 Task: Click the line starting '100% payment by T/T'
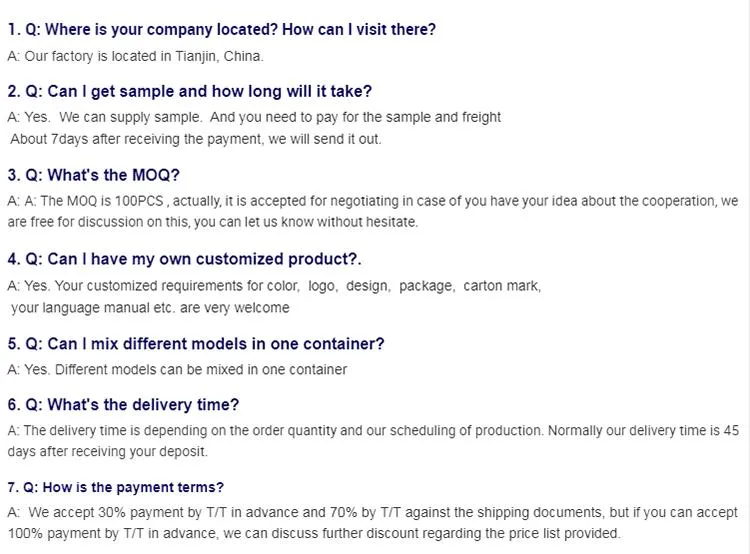click(x=314, y=533)
